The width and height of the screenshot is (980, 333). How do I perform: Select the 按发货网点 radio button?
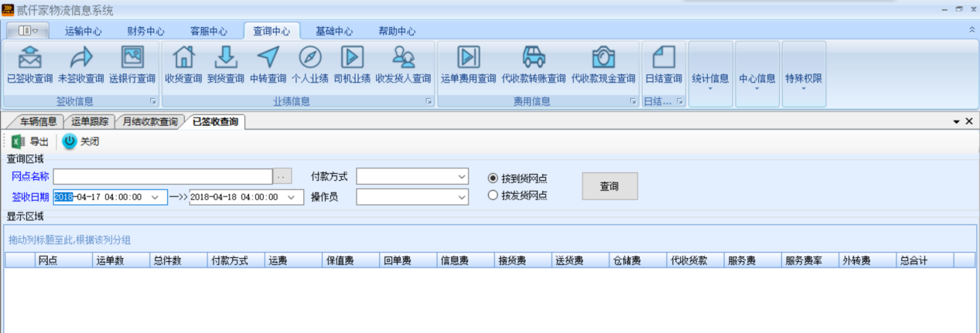coord(493,195)
